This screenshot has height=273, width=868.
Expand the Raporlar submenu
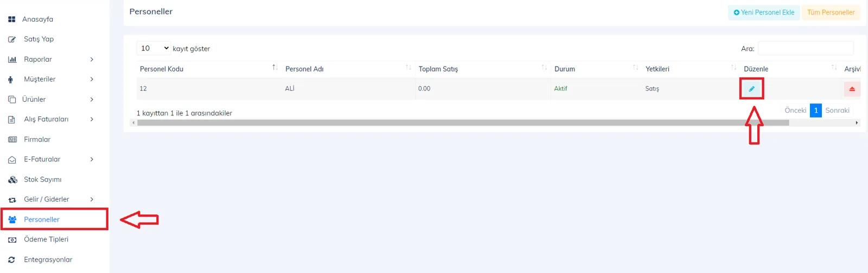point(51,59)
